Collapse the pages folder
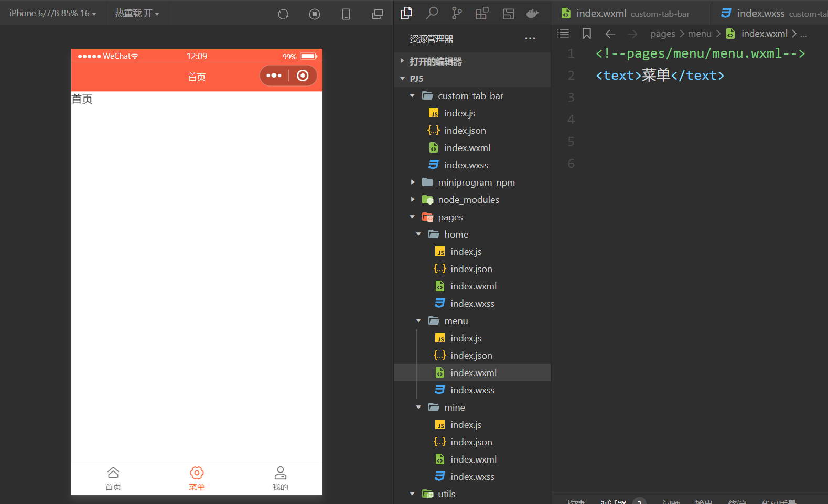Image resolution: width=828 pixels, height=504 pixels. (x=472, y=217)
